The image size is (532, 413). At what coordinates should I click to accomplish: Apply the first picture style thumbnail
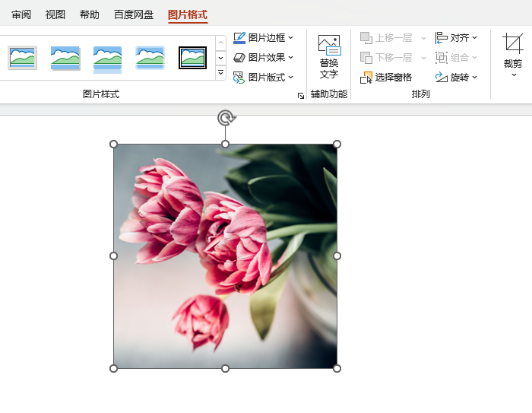click(22, 58)
